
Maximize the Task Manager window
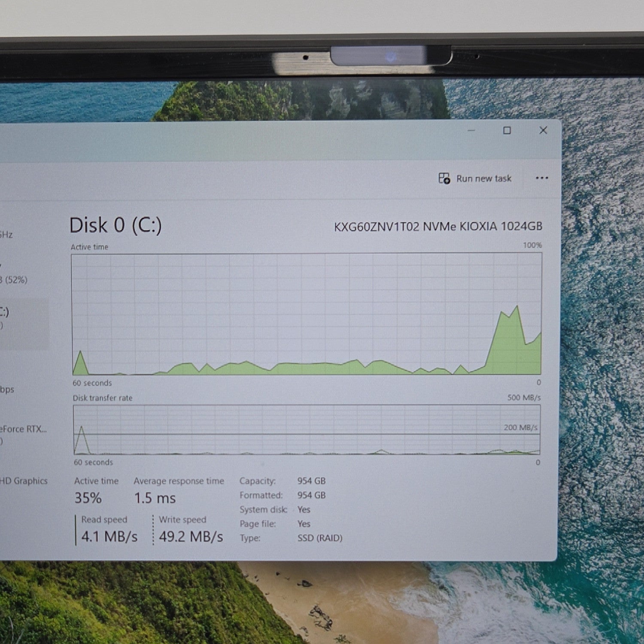[507, 131]
